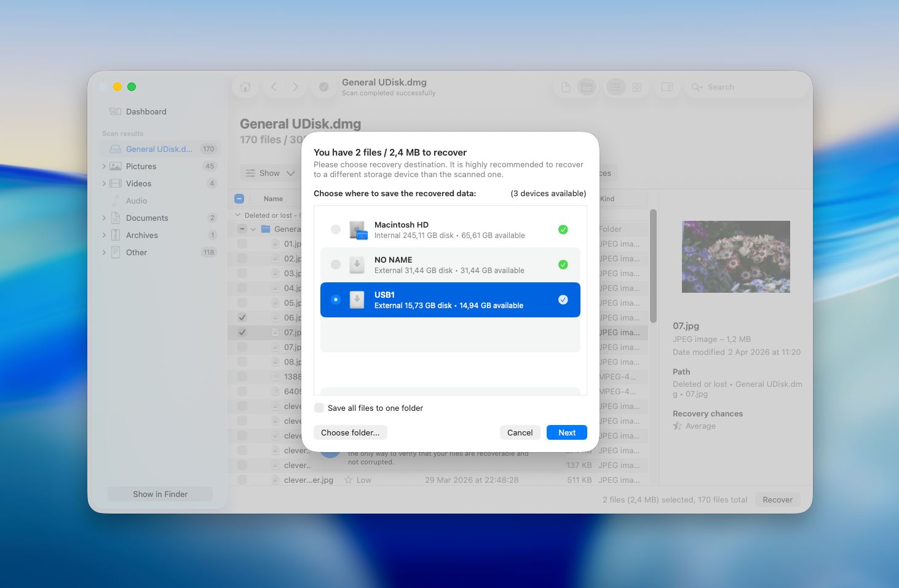Toggle the General folder checkbox

[242, 229]
